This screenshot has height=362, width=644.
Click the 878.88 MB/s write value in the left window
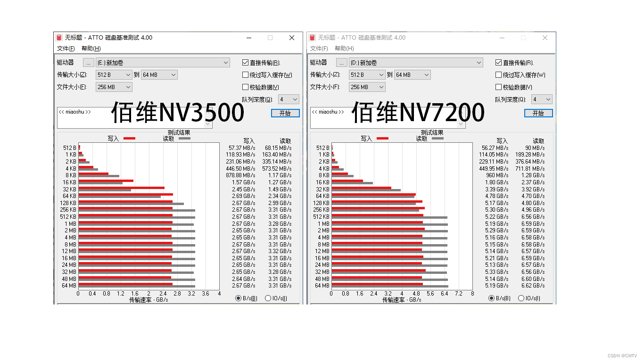240,175
